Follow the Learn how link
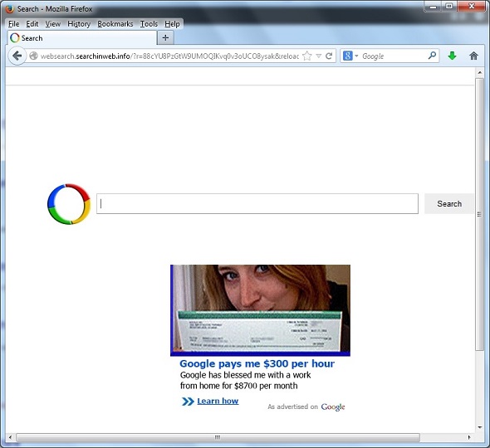This screenshot has height=448, width=490. [x=218, y=402]
